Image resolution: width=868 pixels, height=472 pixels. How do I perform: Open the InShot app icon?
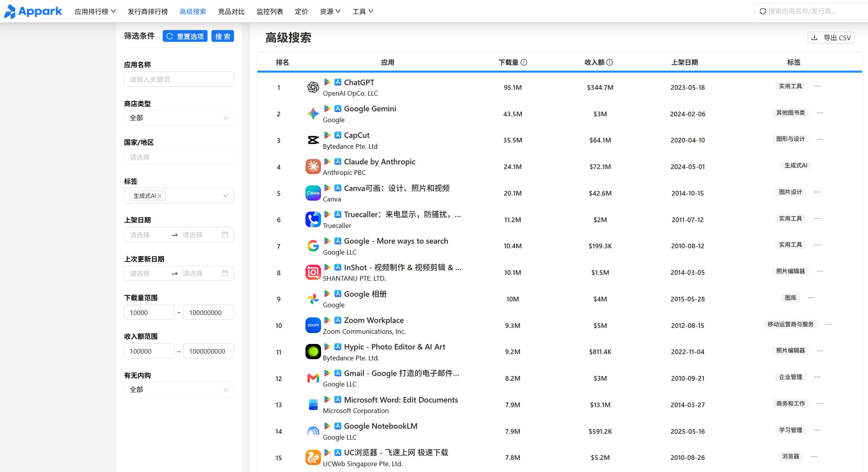[313, 273]
